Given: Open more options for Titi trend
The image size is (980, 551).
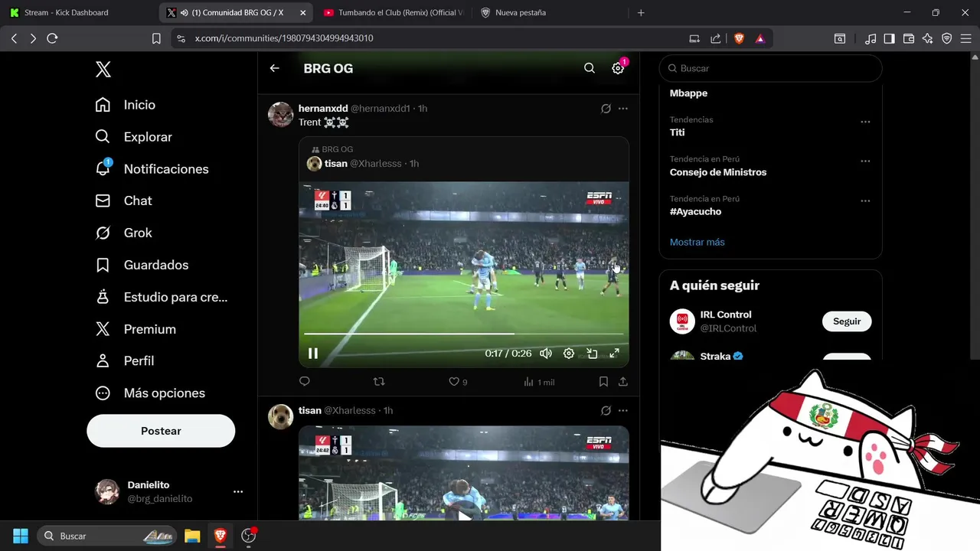Looking at the screenshot, I should (x=865, y=122).
